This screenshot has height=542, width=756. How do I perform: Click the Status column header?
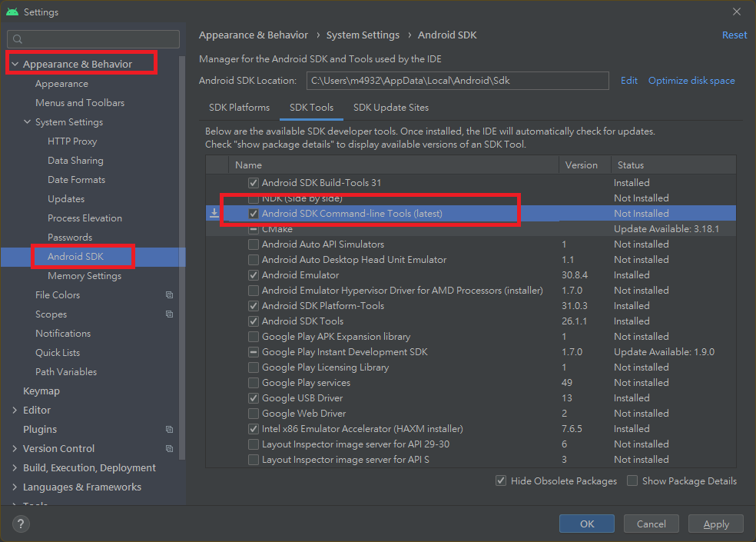674,165
